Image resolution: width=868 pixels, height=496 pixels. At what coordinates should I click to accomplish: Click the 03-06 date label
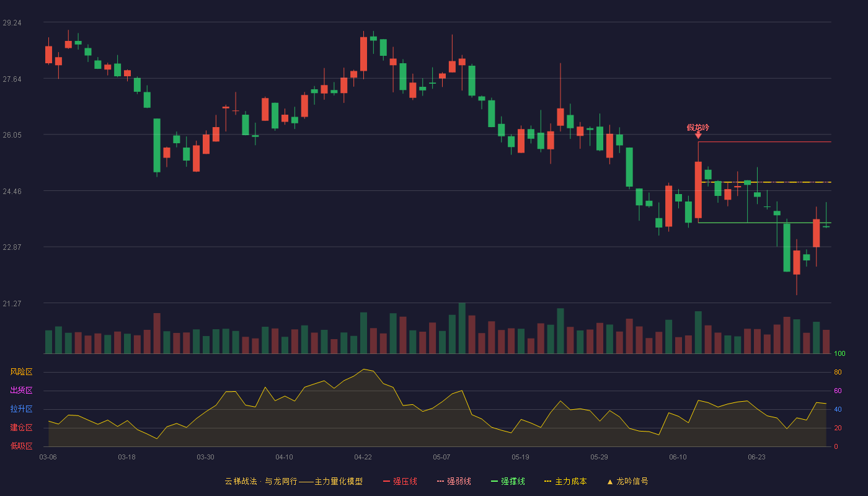coord(48,457)
